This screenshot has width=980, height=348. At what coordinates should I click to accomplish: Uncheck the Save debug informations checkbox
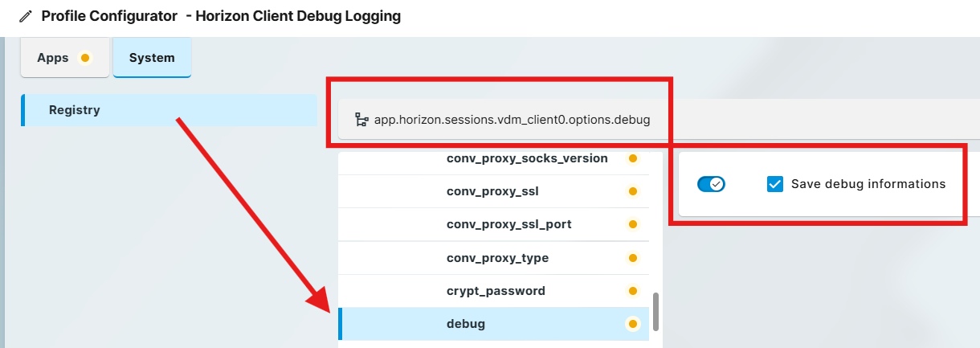click(775, 184)
